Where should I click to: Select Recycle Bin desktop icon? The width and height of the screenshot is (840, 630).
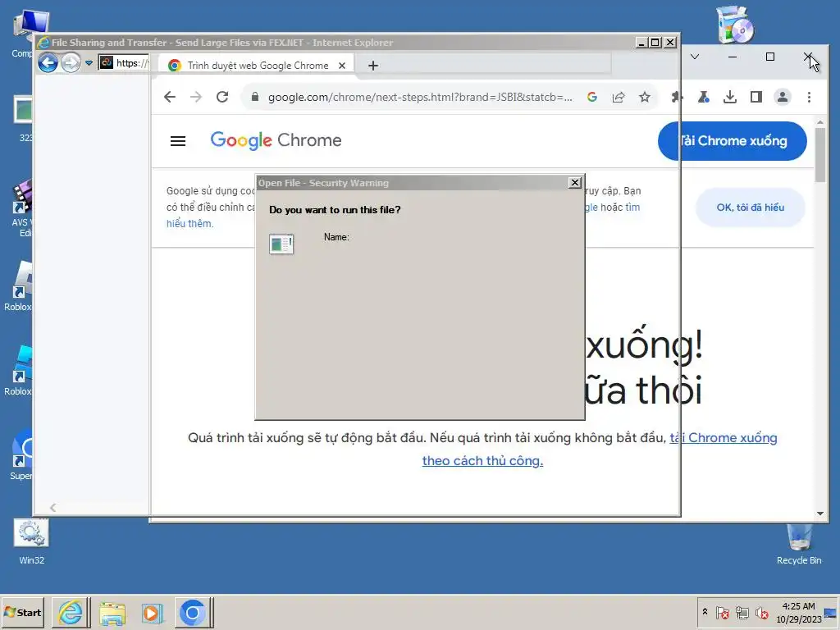click(799, 544)
